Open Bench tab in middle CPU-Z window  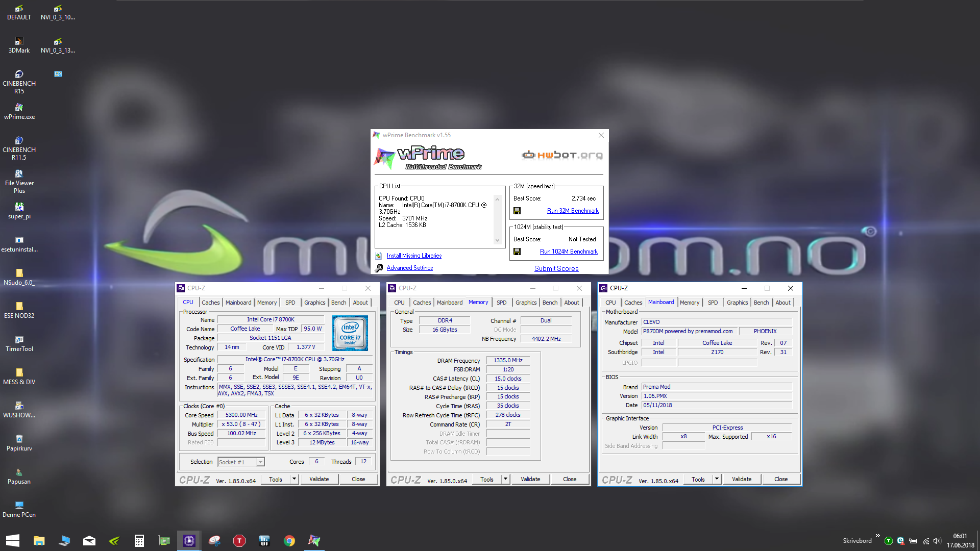(550, 303)
